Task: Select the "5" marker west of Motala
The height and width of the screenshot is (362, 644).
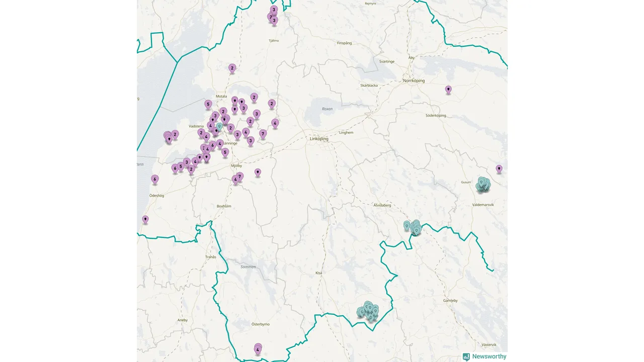Action: coord(208,105)
